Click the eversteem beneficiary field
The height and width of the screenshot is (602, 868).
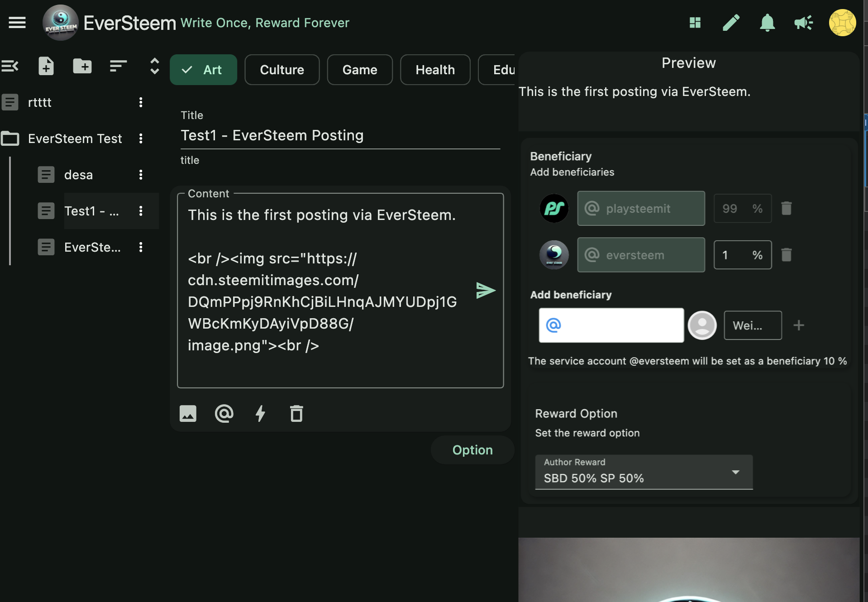[641, 255]
